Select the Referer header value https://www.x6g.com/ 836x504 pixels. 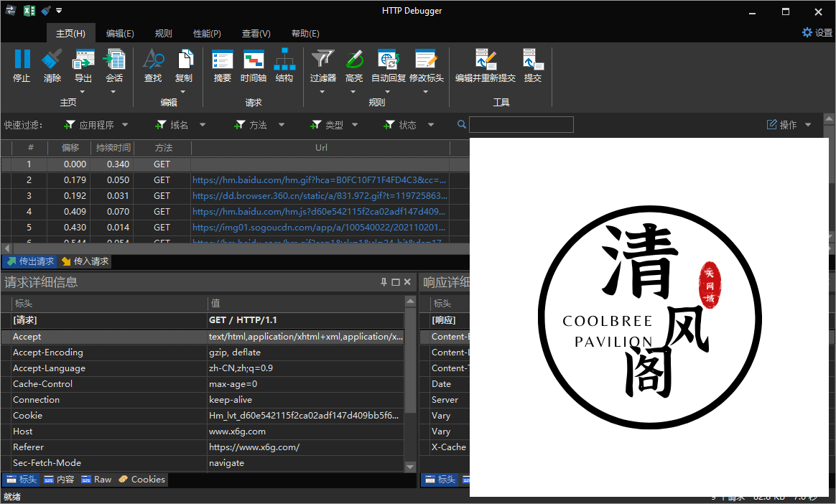click(254, 447)
